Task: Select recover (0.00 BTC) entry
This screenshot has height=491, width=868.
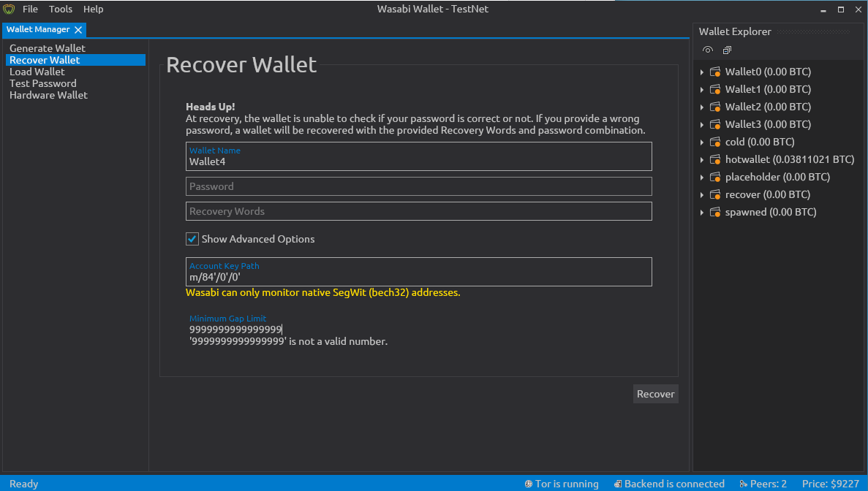Action: [767, 194]
